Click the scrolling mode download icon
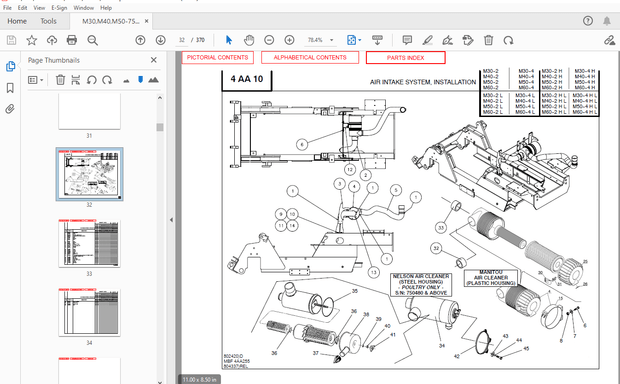The image size is (620, 384). point(378,40)
